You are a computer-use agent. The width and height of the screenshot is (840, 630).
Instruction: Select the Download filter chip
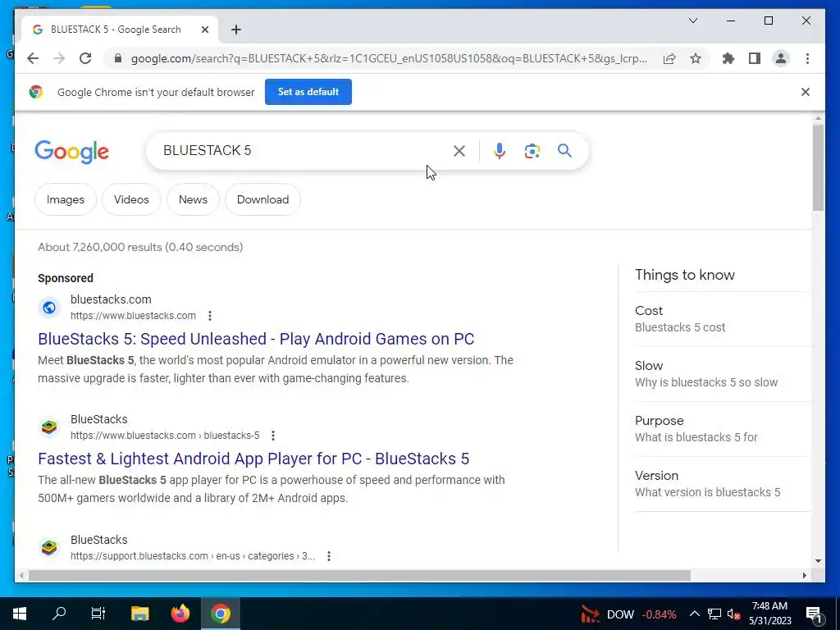(x=262, y=199)
